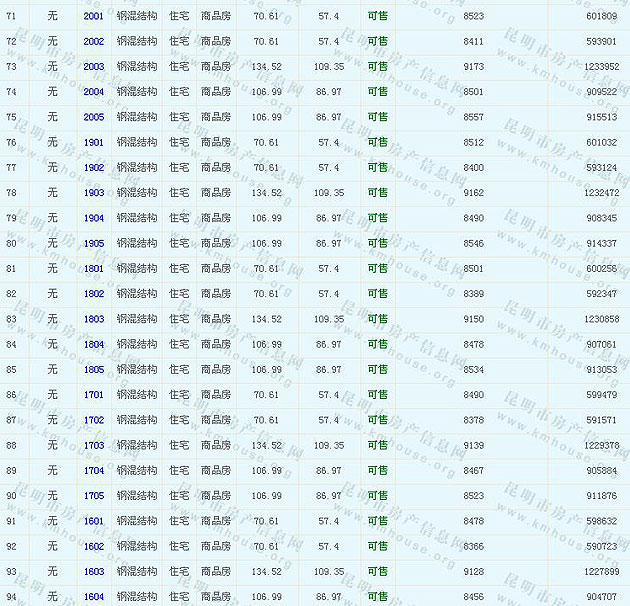Select room 1802 link
The image size is (630, 606).
(x=93, y=294)
